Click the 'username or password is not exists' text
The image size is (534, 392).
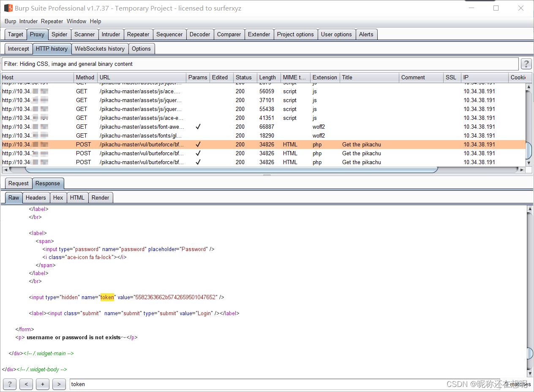73,337
